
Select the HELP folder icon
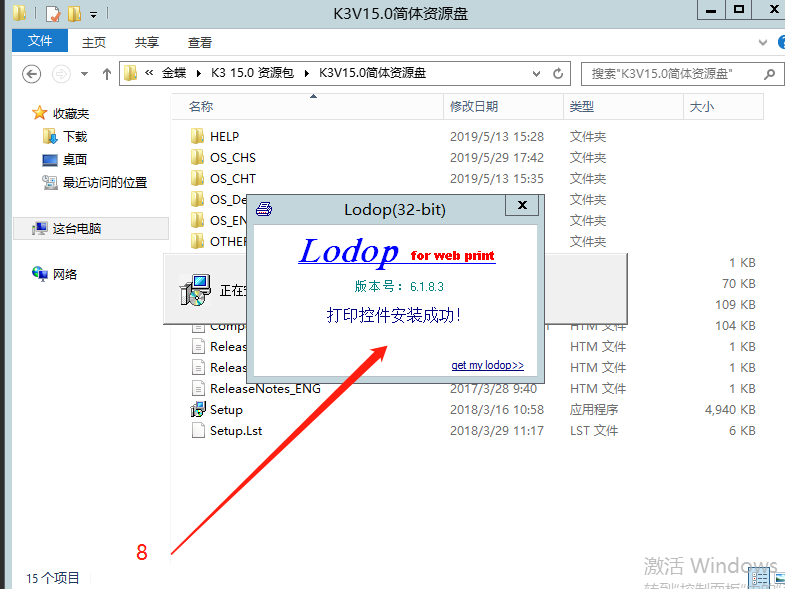click(x=198, y=136)
